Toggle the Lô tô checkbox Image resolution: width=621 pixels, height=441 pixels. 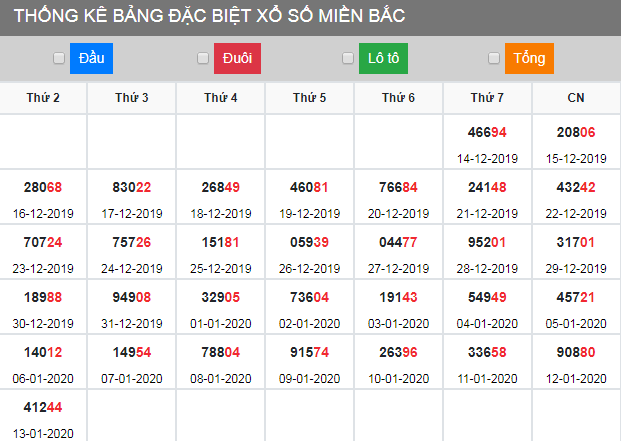(348, 58)
